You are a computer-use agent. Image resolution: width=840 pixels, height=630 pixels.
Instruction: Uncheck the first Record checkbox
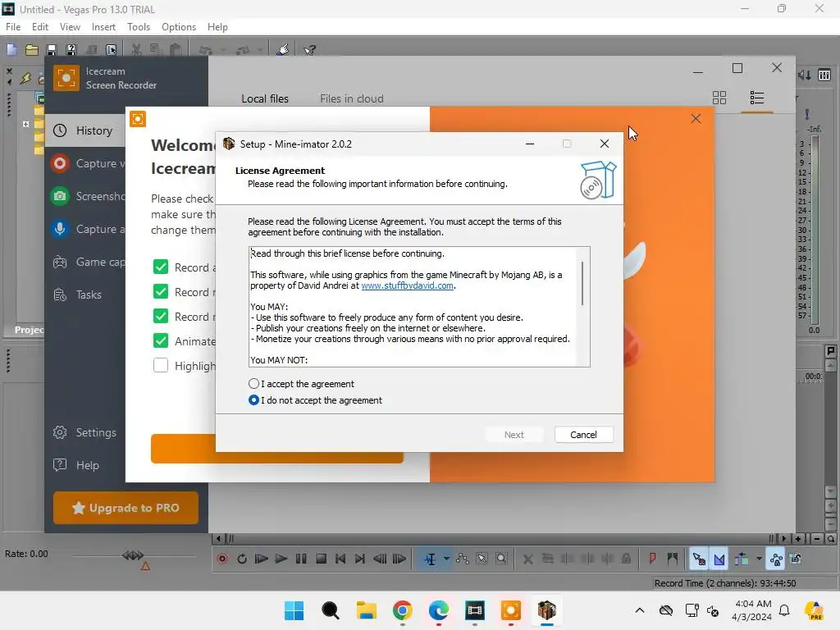click(x=161, y=267)
